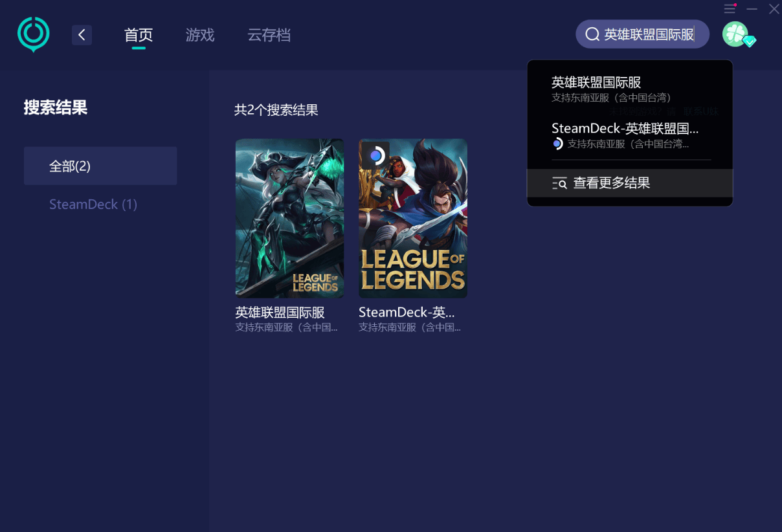Click the Steam badge on the second cover
The image size is (782, 532).
375,155
